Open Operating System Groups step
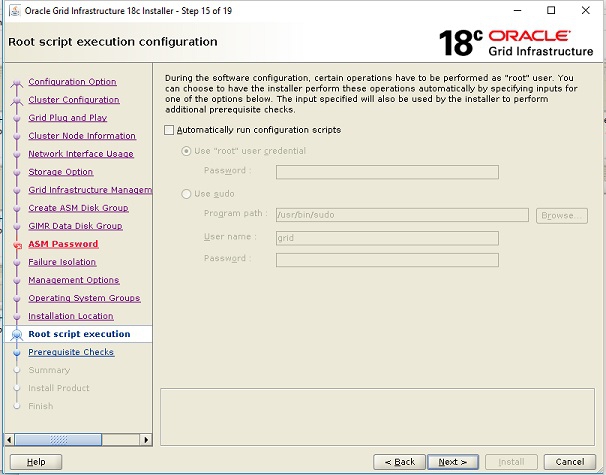 [x=84, y=298]
